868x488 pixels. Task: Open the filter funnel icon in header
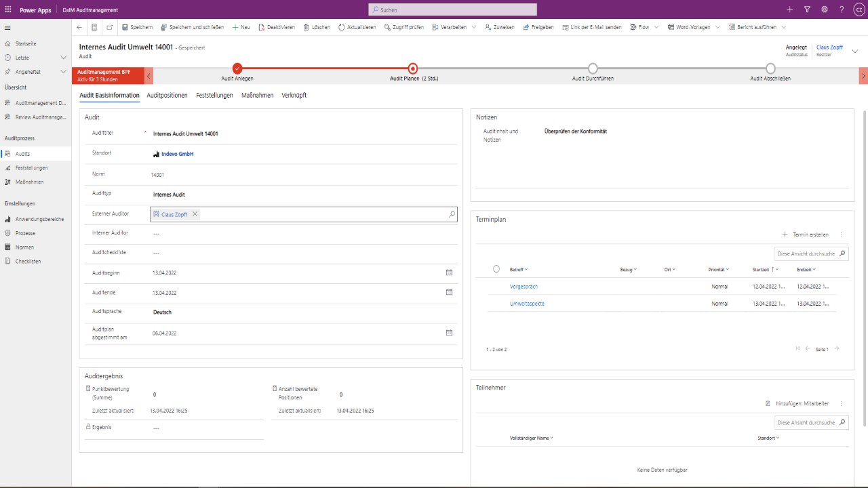point(807,9)
